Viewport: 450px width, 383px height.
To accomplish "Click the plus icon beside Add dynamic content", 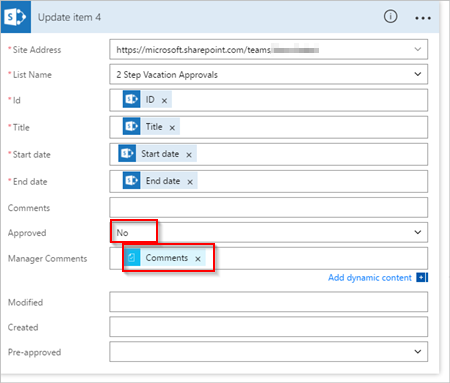I will (x=422, y=277).
